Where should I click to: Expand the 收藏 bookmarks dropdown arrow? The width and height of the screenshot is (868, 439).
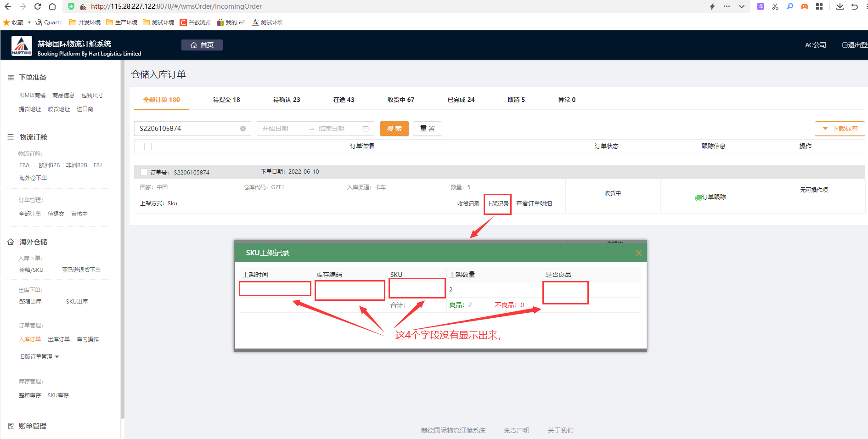tap(29, 23)
